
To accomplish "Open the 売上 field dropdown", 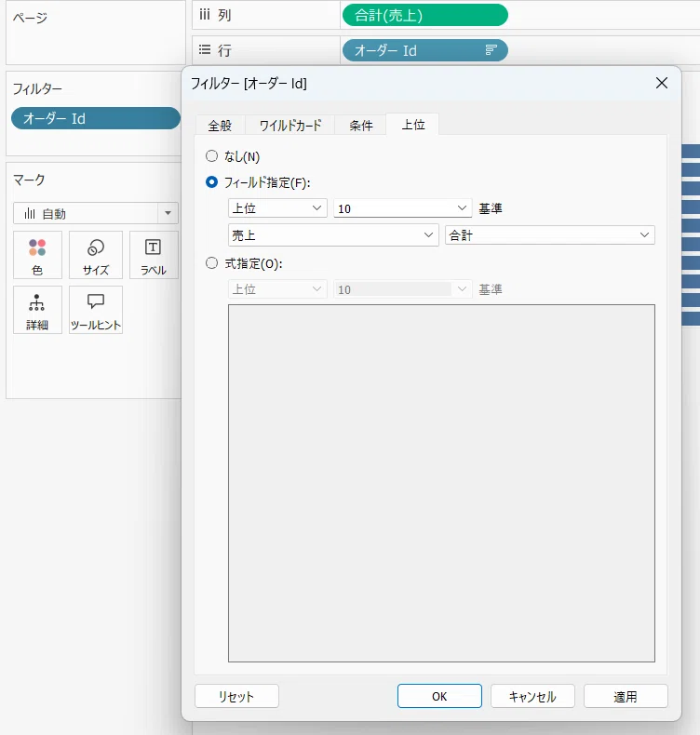I will click(x=333, y=234).
